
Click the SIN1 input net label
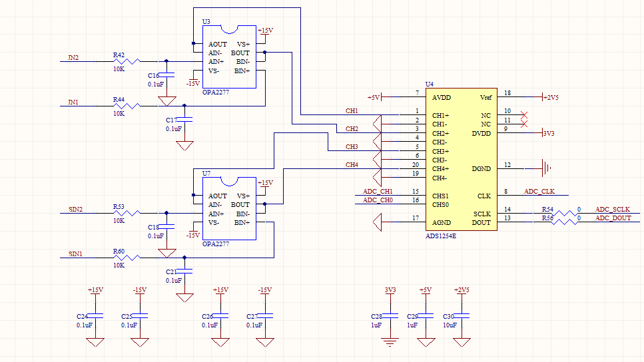[x=75, y=254]
